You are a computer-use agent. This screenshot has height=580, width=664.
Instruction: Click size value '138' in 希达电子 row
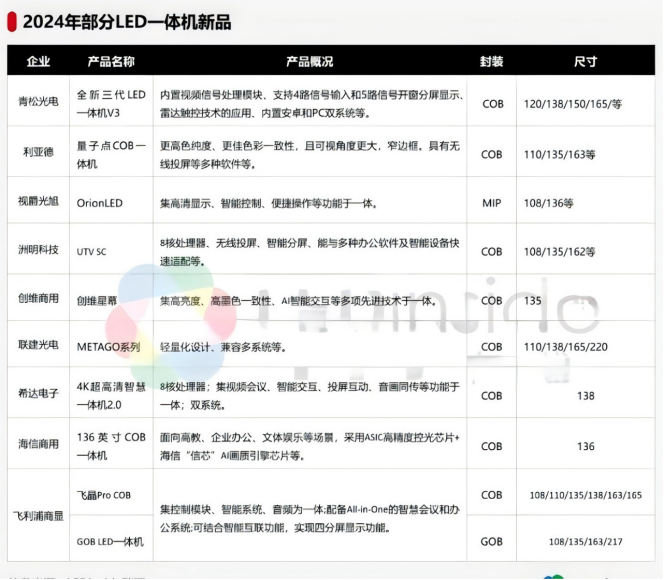pyautogui.click(x=586, y=396)
